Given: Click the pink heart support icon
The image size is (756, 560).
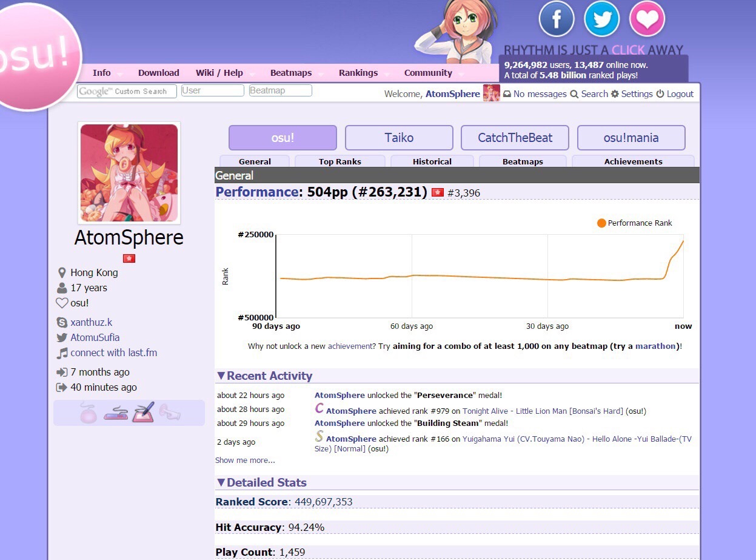Looking at the screenshot, I should click(x=647, y=19).
